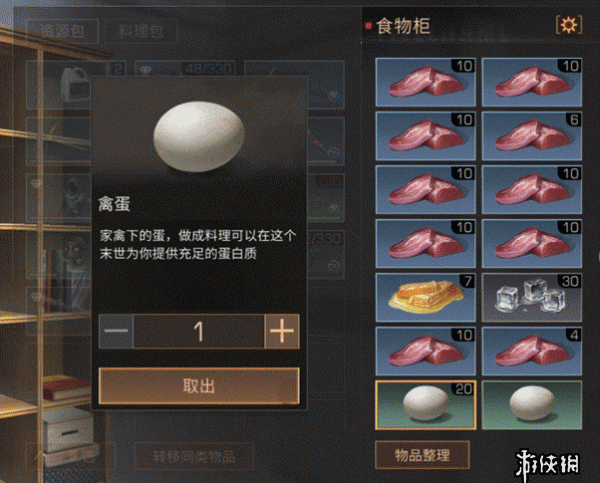Select the omelette food item with 7
The height and width of the screenshot is (483, 600).
(x=426, y=297)
